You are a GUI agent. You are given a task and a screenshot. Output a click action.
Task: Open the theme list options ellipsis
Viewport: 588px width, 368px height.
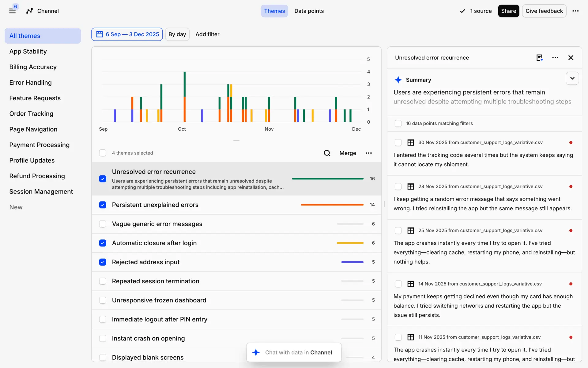tap(368, 153)
